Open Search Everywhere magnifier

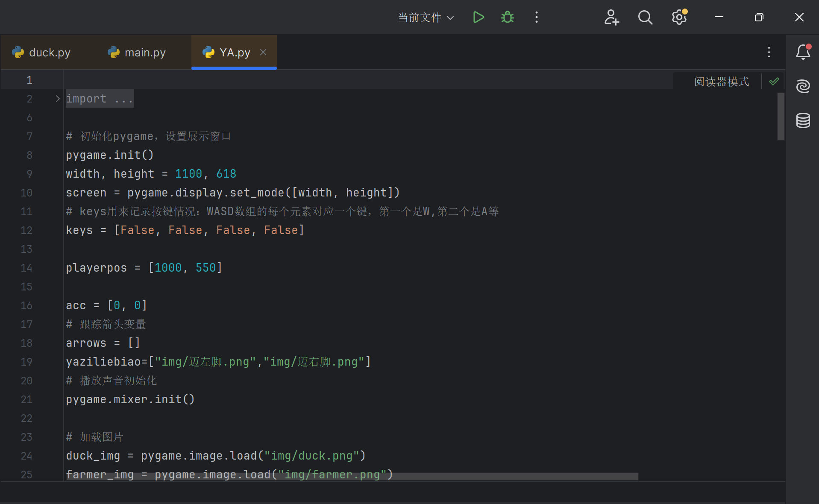click(x=645, y=17)
